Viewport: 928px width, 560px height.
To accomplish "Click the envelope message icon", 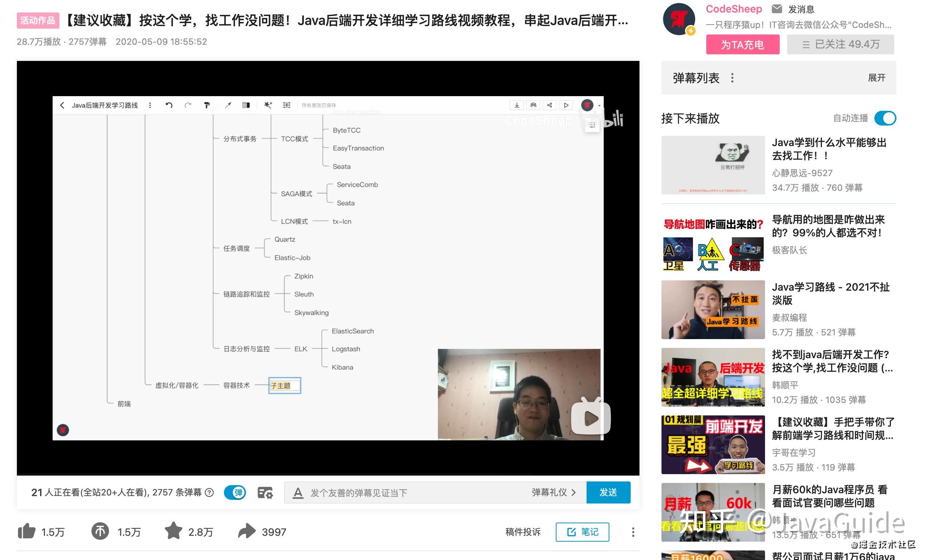I will click(777, 9).
